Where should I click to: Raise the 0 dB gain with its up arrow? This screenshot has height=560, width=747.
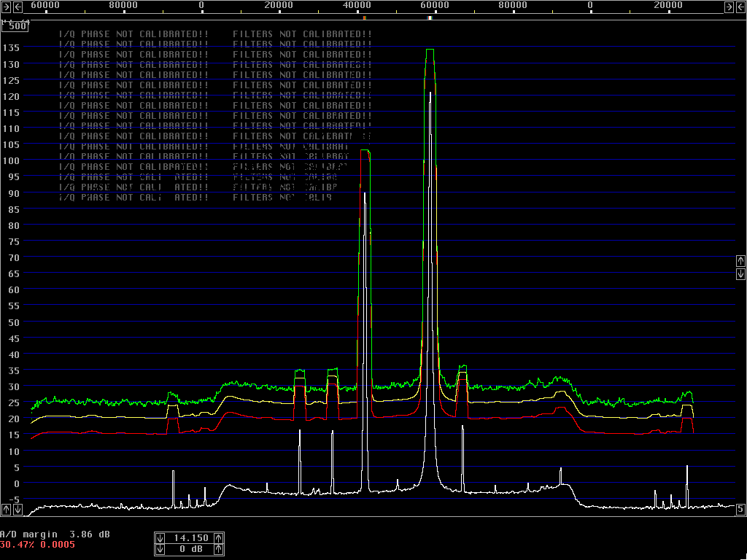(x=218, y=550)
